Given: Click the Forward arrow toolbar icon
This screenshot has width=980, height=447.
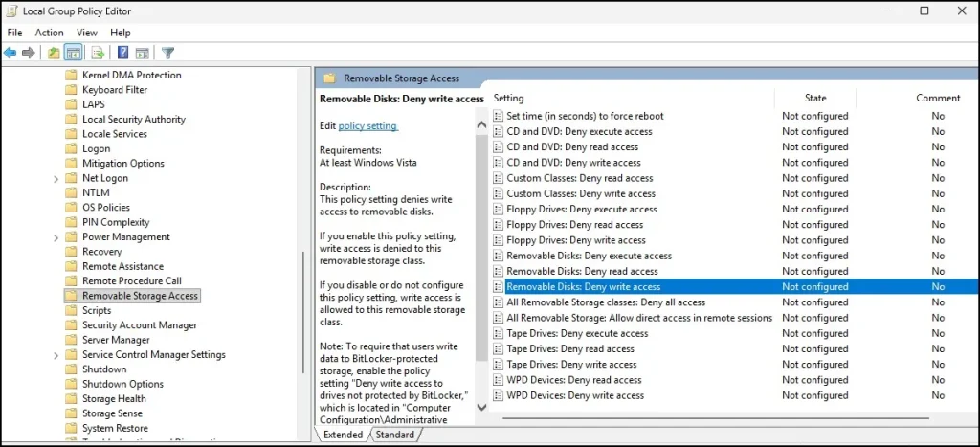Looking at the screenshot, I should [x=28, y=54].
